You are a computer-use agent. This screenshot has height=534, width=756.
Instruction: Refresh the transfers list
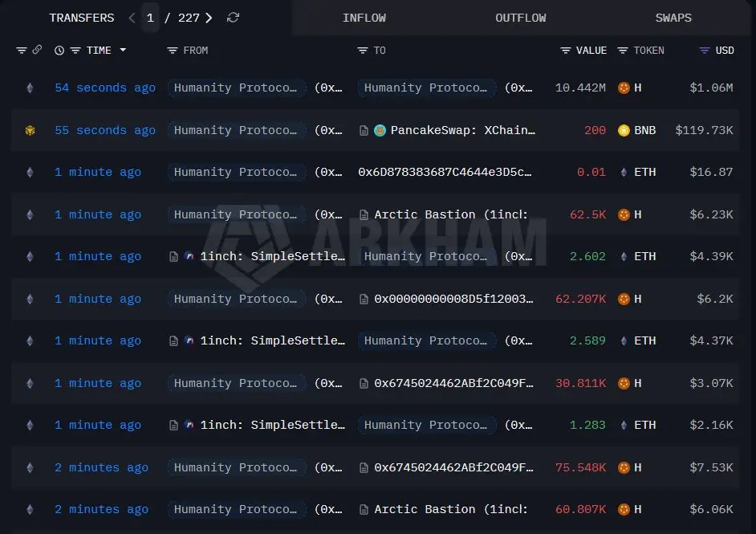point(233,18)
